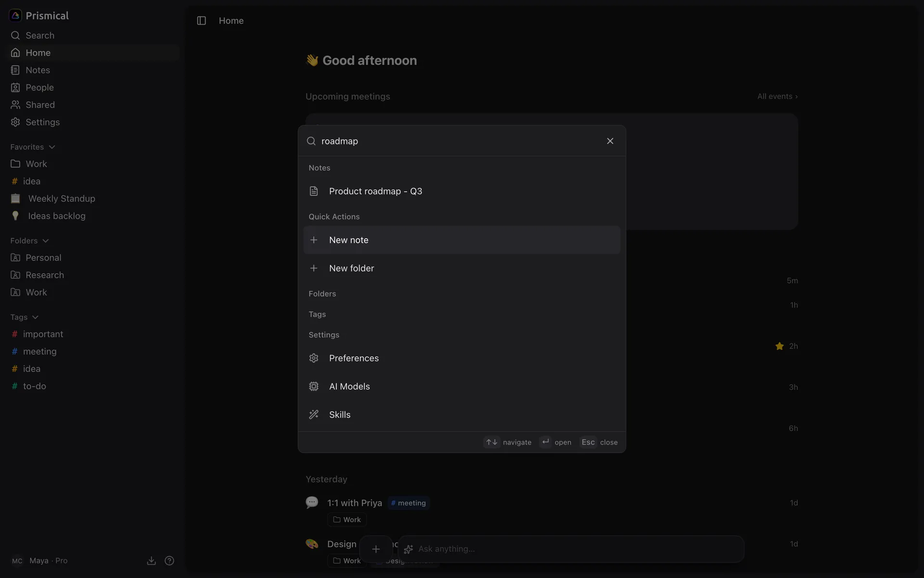The image size is (924, 578).
Task: Open Shared in the sidebar
Action: tap(93, 105)
